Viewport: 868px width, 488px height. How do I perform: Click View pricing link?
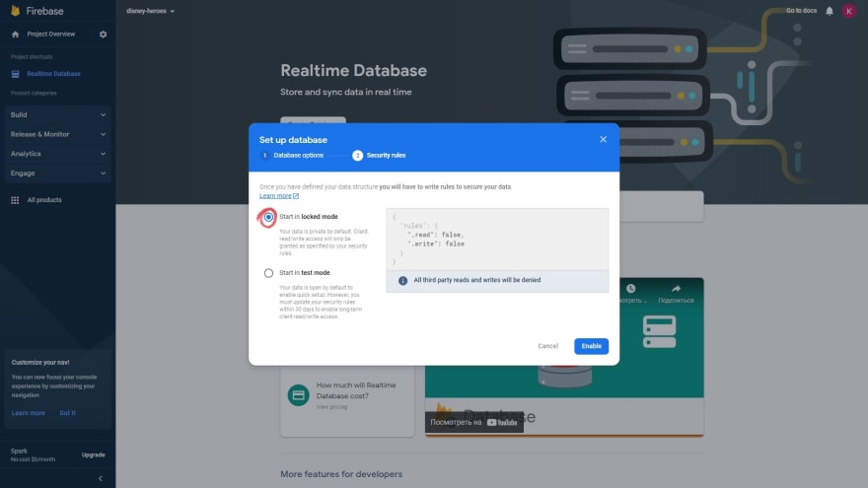[x=332, y=406]
